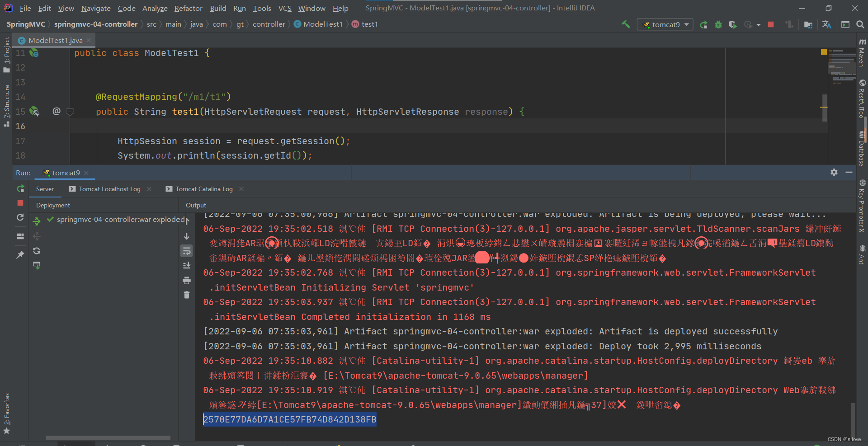Click the green rerun icon in the Run panel

20,188
